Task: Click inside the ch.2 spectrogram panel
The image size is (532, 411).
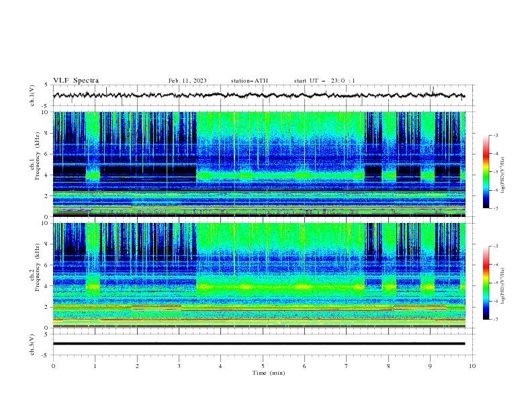Action: [259, 275]
